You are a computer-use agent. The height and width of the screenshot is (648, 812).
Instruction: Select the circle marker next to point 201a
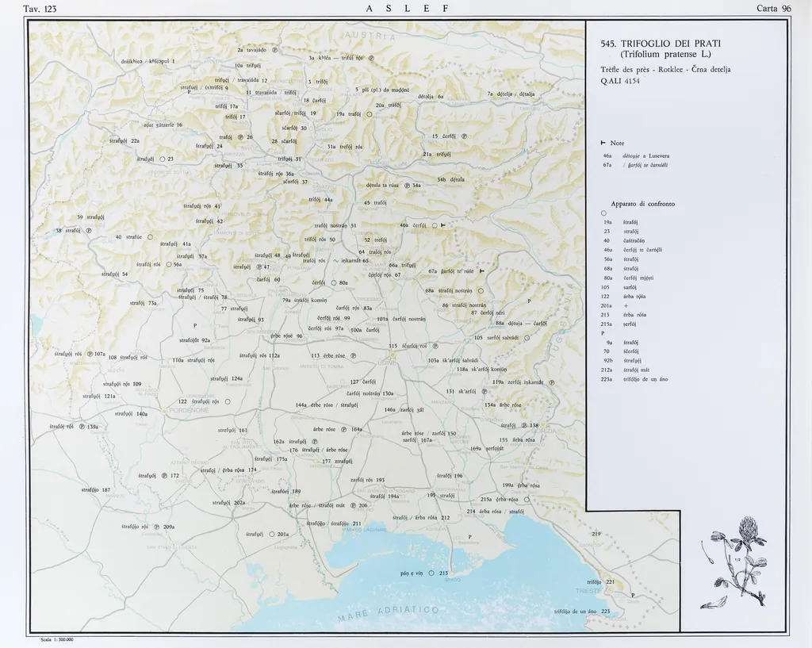click(271, 535)
